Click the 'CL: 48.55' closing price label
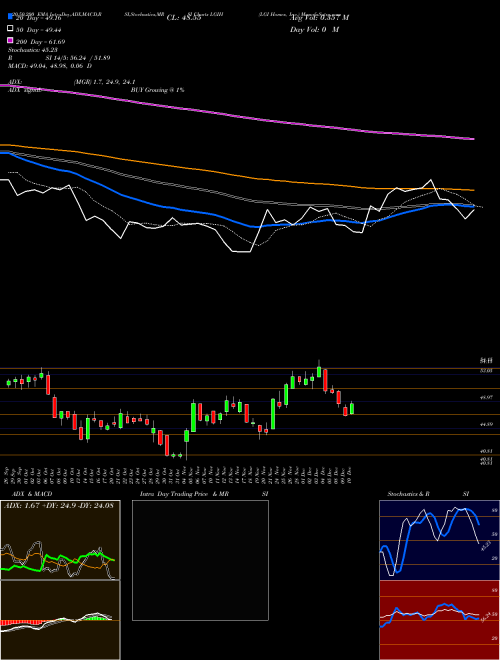 click(x=184, y=18)
